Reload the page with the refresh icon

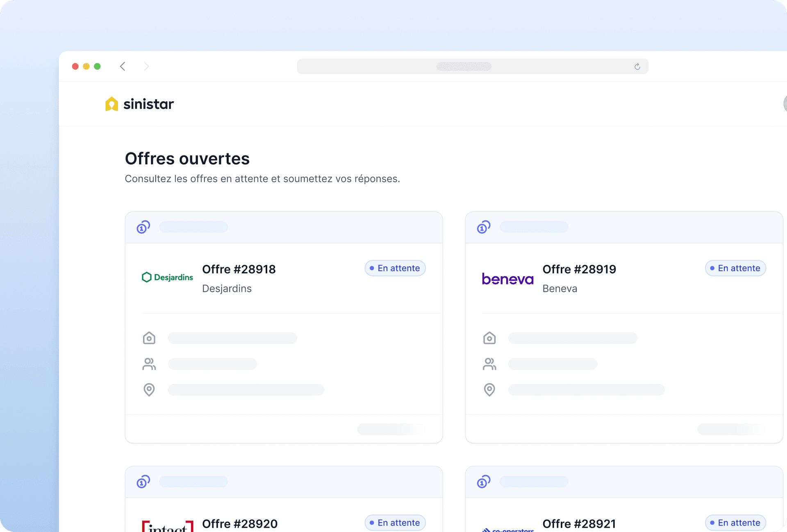637,66
